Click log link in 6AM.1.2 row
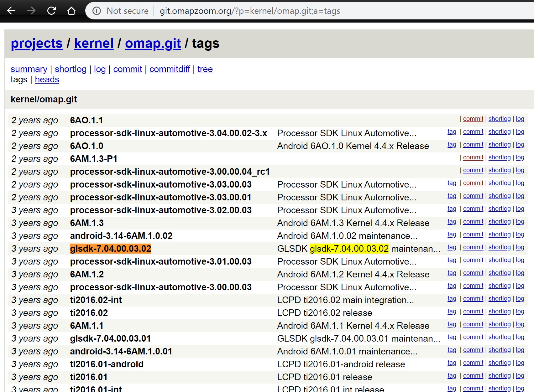 (x=520, y=273)
